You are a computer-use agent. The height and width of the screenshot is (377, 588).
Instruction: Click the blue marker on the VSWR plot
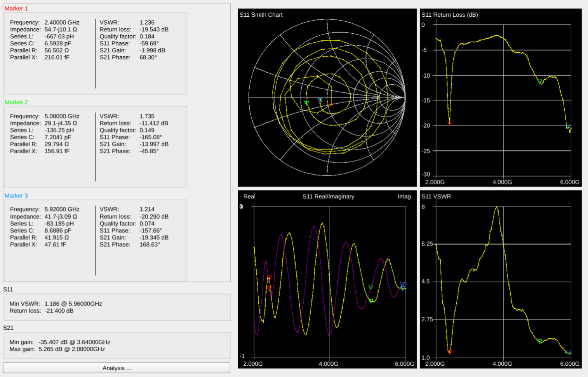(569, 353)
